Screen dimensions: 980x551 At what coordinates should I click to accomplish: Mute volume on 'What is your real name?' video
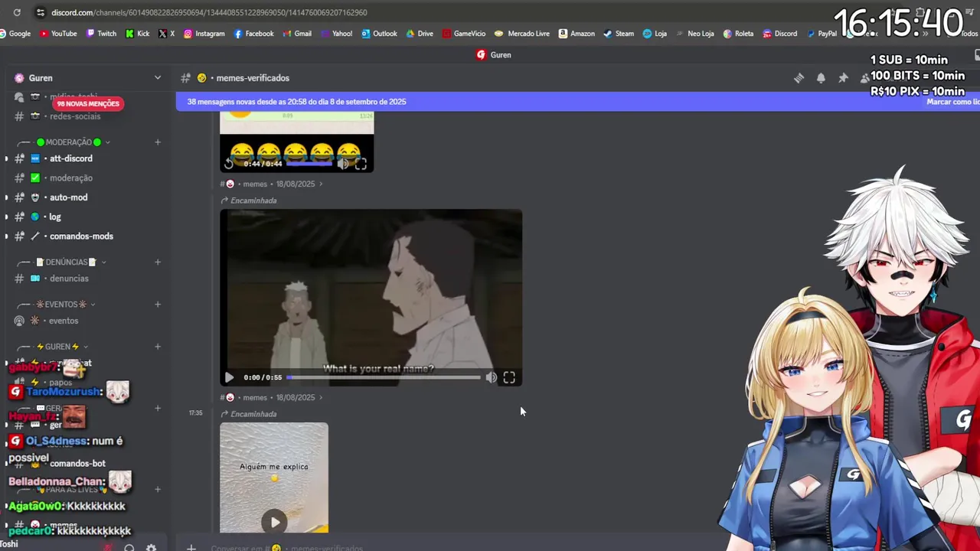491,377
